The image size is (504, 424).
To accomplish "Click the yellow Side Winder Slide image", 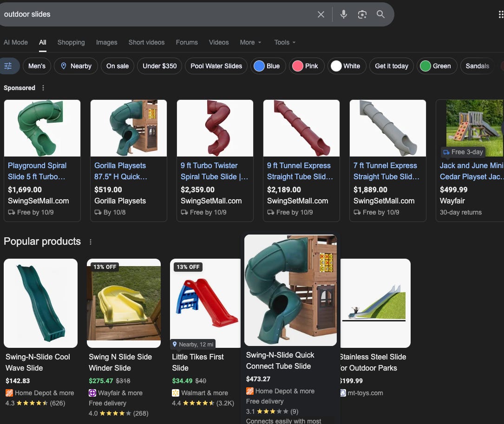I will (x=124, y=303).
